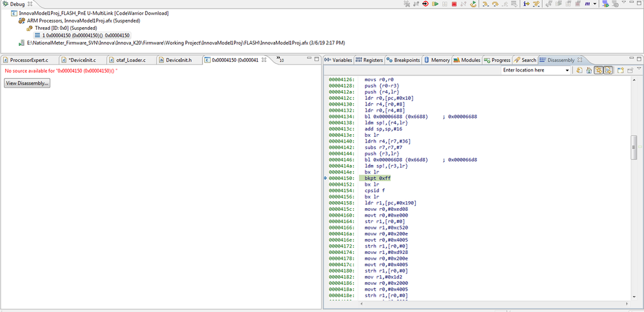The width and height of the screenshot is (644, 312).
Task: Open the Debug view menu triangle
Action: 624,3
